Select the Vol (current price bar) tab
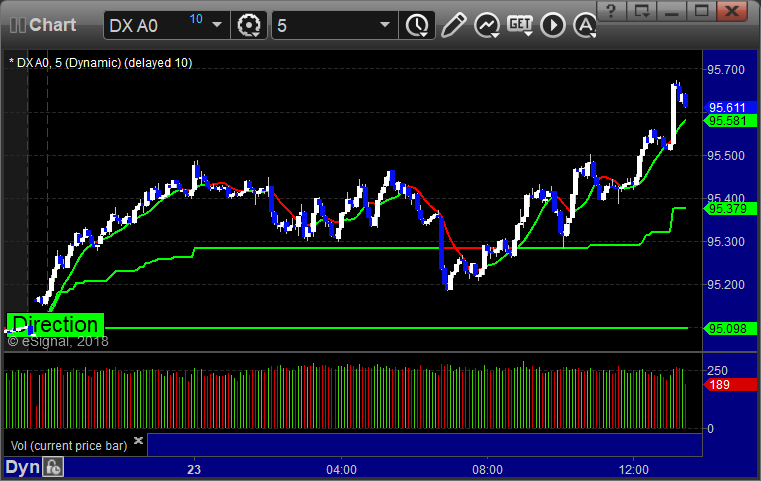761x481 pixels. [69, 446]
